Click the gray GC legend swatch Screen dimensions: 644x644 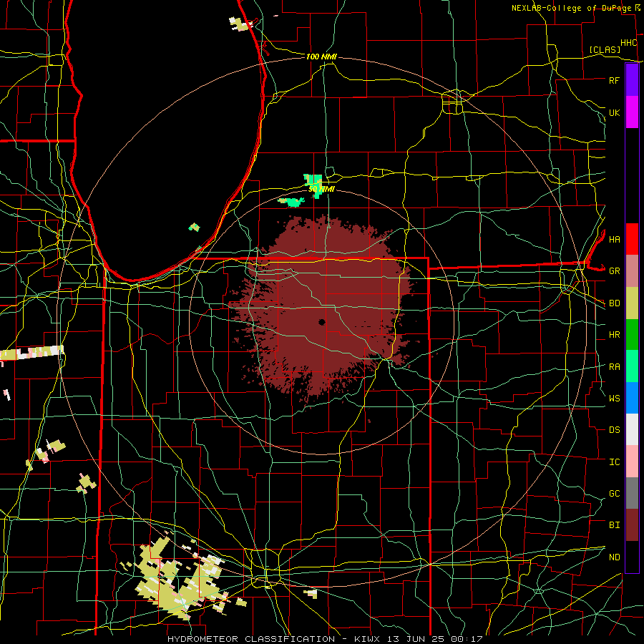point(632,493)
